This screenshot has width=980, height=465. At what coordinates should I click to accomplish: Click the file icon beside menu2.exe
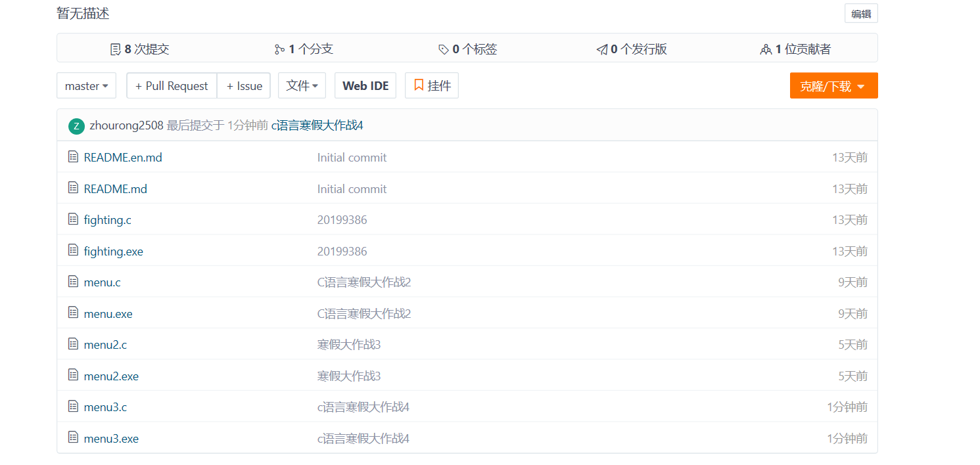point(73,375)
